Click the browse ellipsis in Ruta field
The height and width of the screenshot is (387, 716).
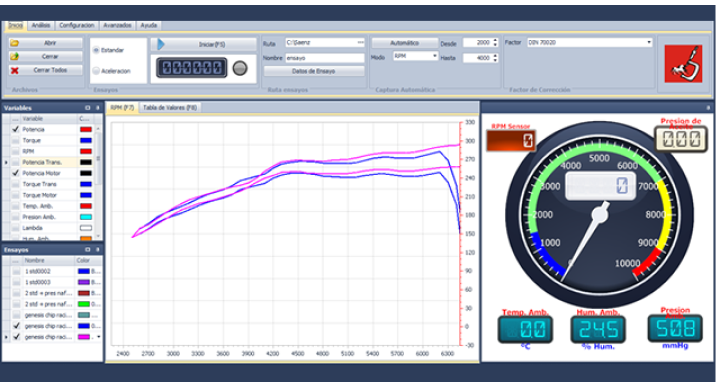click(x=360, y=42)
